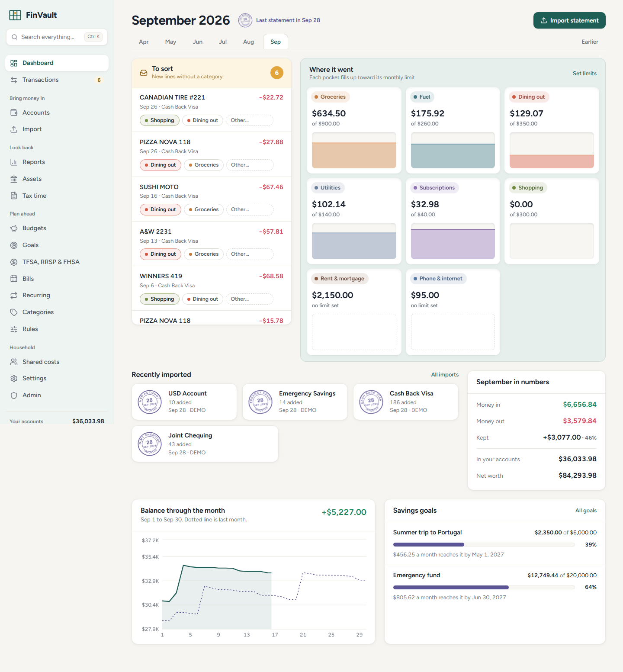Open Set limits in Where it went
Image resolution: width=623 pixels, height=672 pixels.
tap(584, 74)
